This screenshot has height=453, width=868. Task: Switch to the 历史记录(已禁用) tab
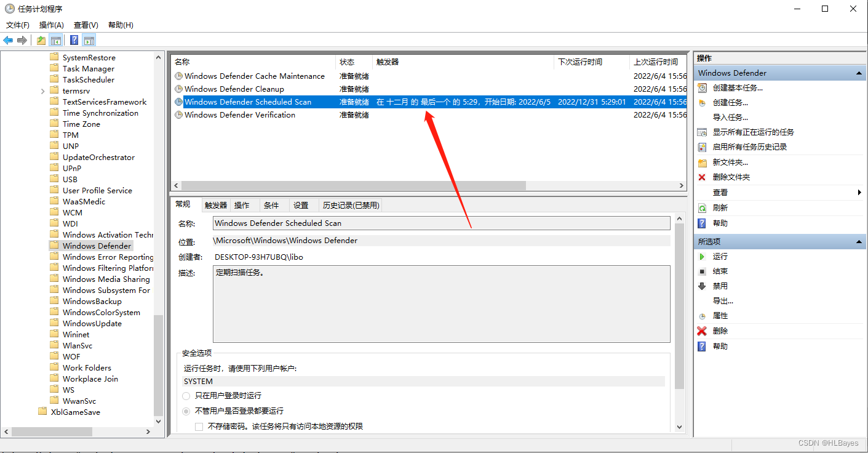(x=351, y=206)
